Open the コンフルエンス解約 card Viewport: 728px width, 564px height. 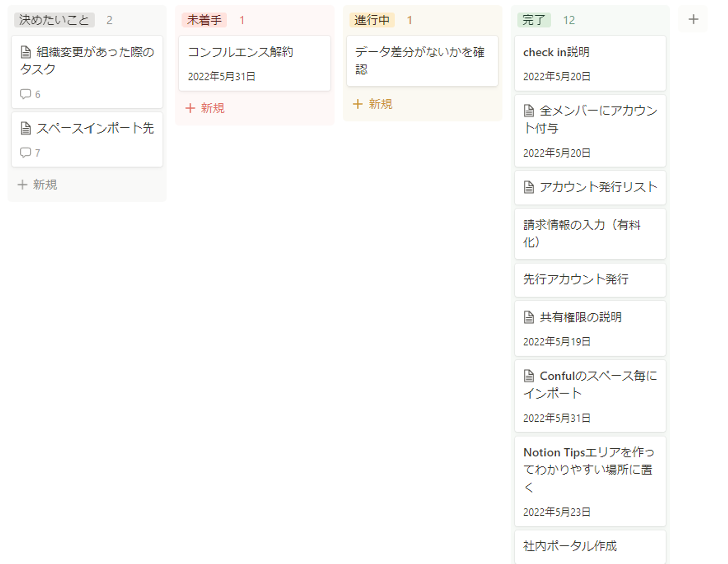point(255,63)
